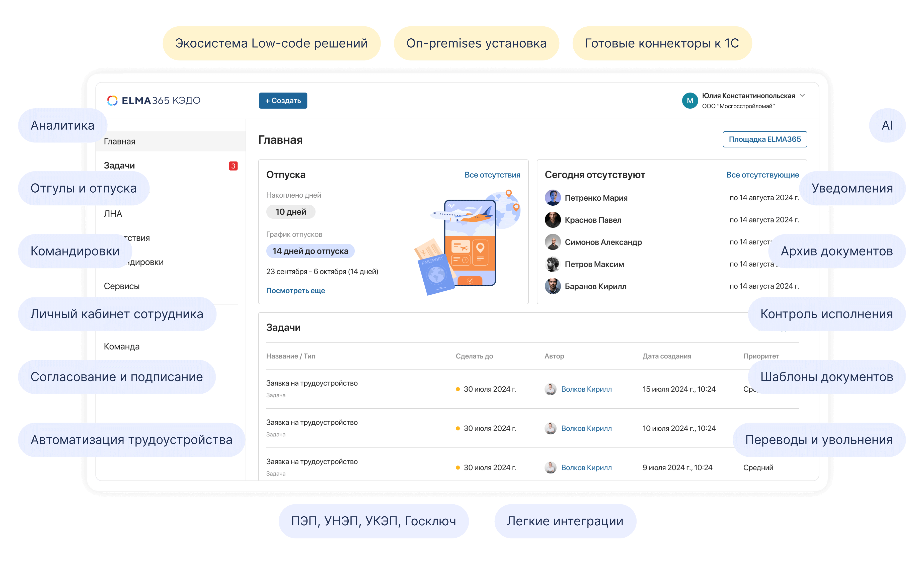
Task: Click Петренко Мария's avatar photo
Action: tap(552, 198)
